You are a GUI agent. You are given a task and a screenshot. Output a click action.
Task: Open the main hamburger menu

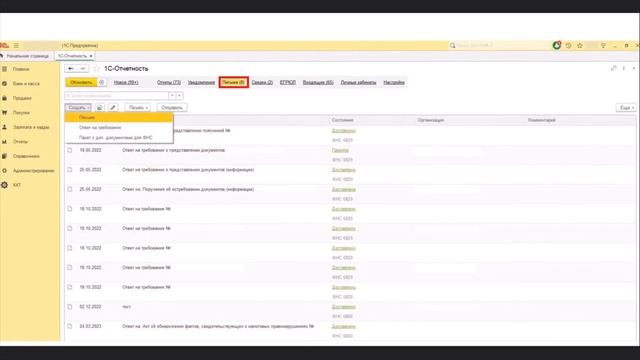coord(16,45)
